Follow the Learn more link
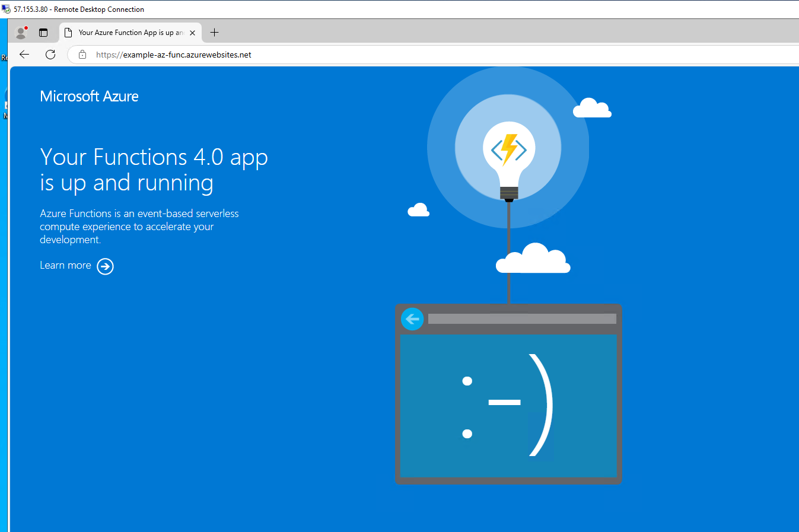The height and width of the screenshot is (532, 799). tap(65, 265)
